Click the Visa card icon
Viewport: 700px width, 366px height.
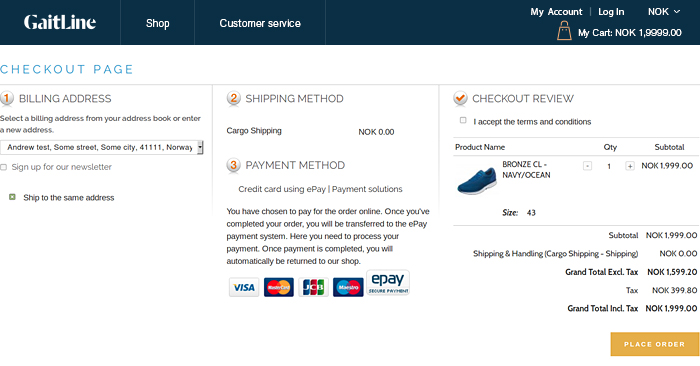[x=244, y=287]
